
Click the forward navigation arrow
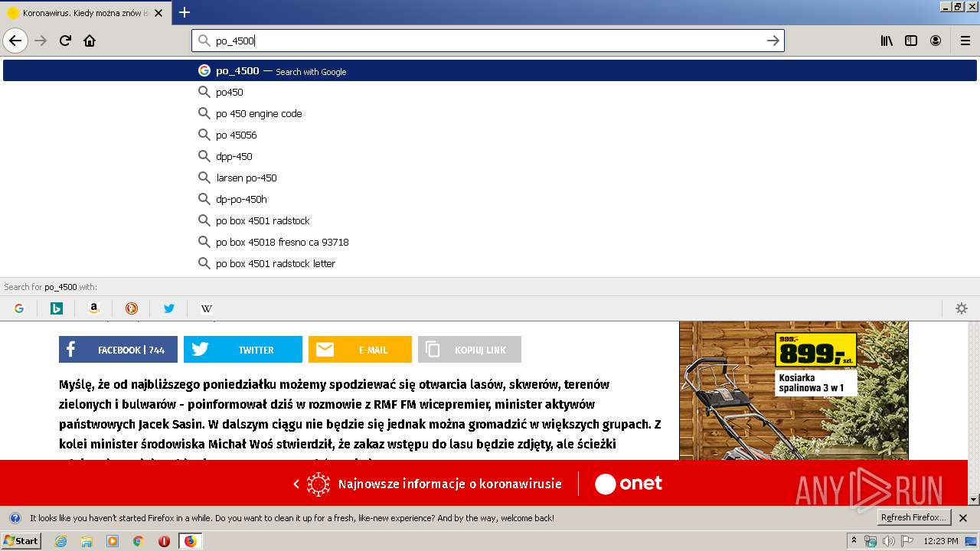(41, 41)
